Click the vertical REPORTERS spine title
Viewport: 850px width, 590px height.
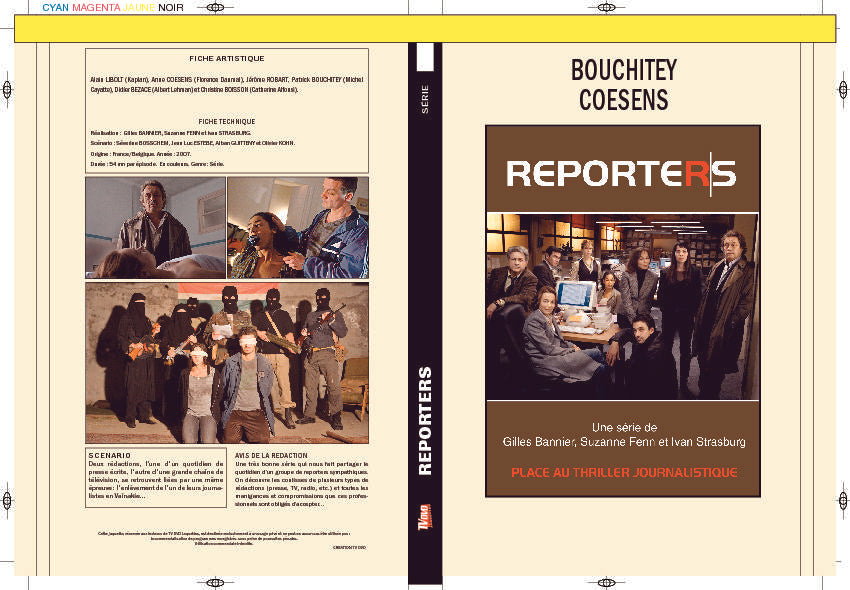click(425, 421)
